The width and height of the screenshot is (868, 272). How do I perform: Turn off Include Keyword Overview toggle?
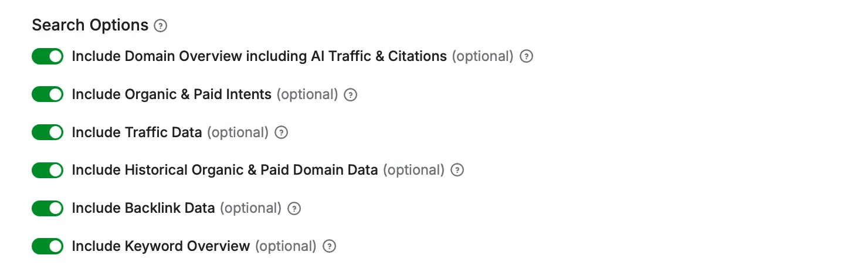48,246
